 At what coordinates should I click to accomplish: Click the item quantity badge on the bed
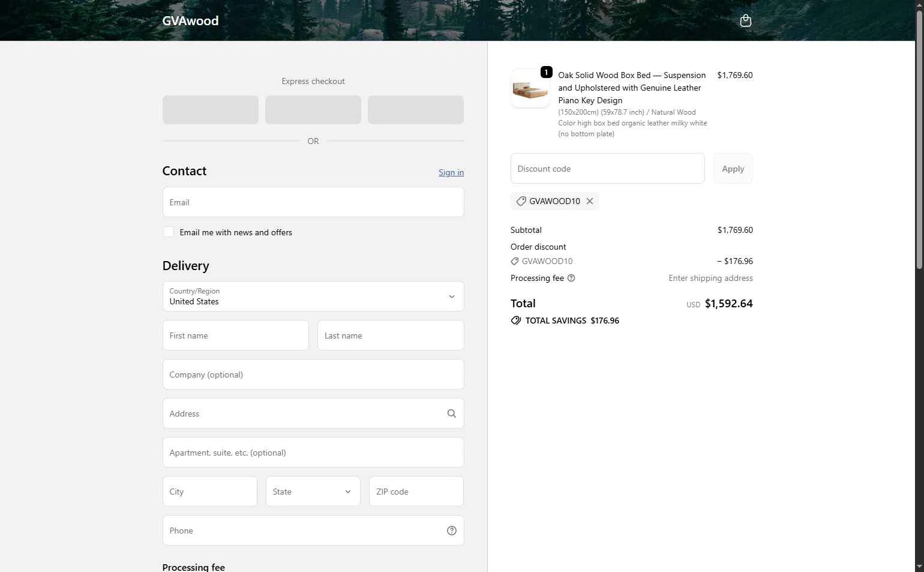tap(546, 72)
